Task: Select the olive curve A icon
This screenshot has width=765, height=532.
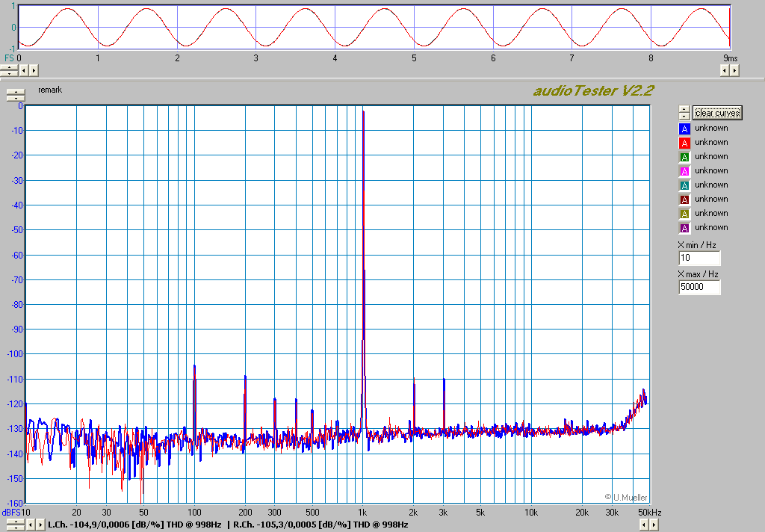Action: tap(684, 214)
